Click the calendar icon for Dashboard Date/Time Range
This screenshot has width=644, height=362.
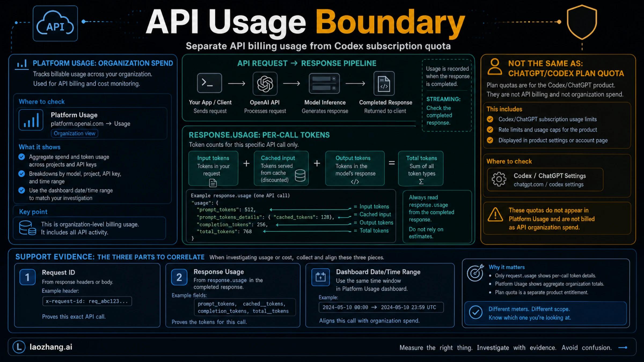320,277
